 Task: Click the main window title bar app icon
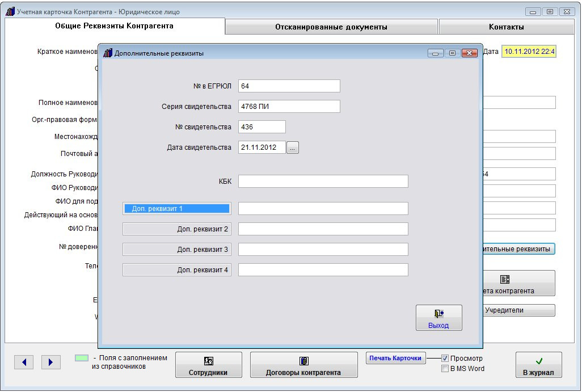pos(10,11)
